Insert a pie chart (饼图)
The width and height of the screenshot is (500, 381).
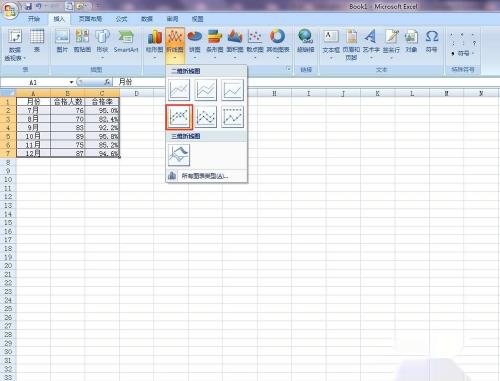click(x=195, y=44)
